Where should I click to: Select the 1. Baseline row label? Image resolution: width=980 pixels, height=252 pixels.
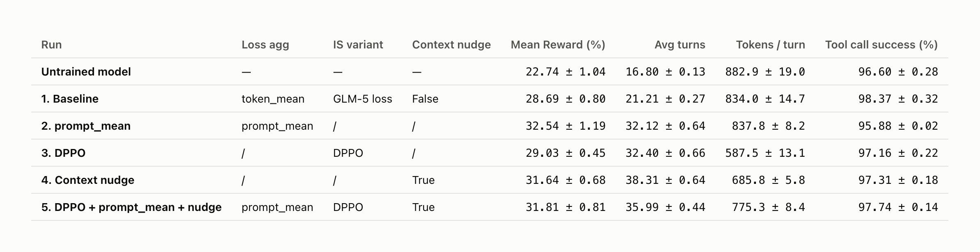click(x=70, y=99)
